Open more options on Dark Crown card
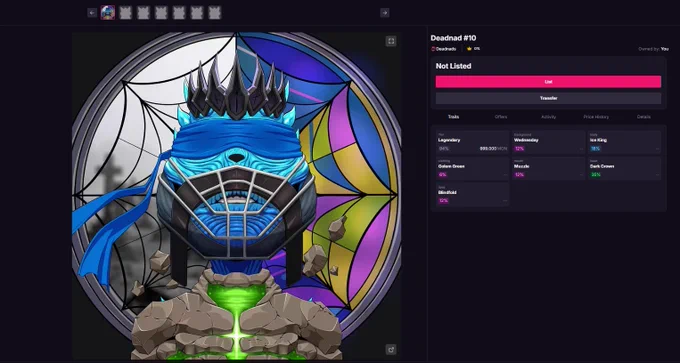Screen dimensions: 680x363 tap(657, 175)
